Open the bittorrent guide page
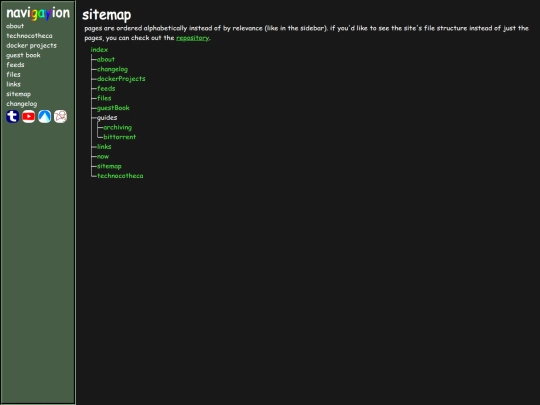This screenshot has width=540, height=405. (120, 137)
